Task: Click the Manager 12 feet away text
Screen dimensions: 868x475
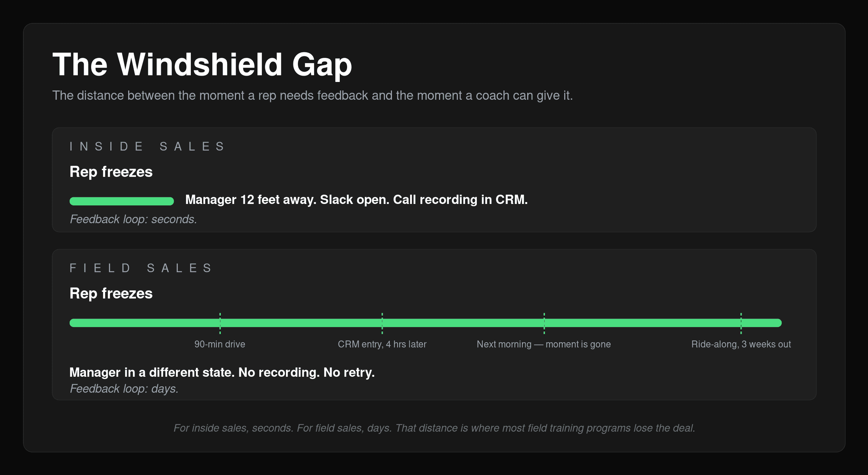Action: (356, 199)
